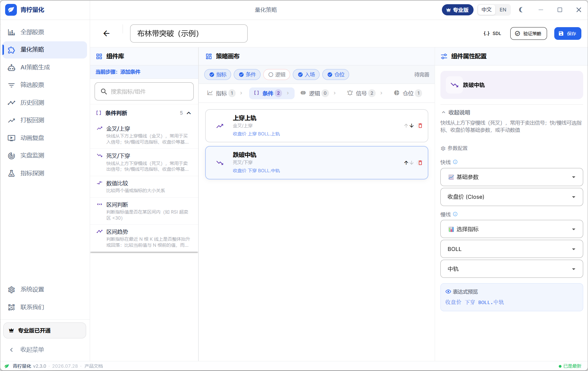
Task: Toggle dark mode moon icon
Action: pos(521,10)
